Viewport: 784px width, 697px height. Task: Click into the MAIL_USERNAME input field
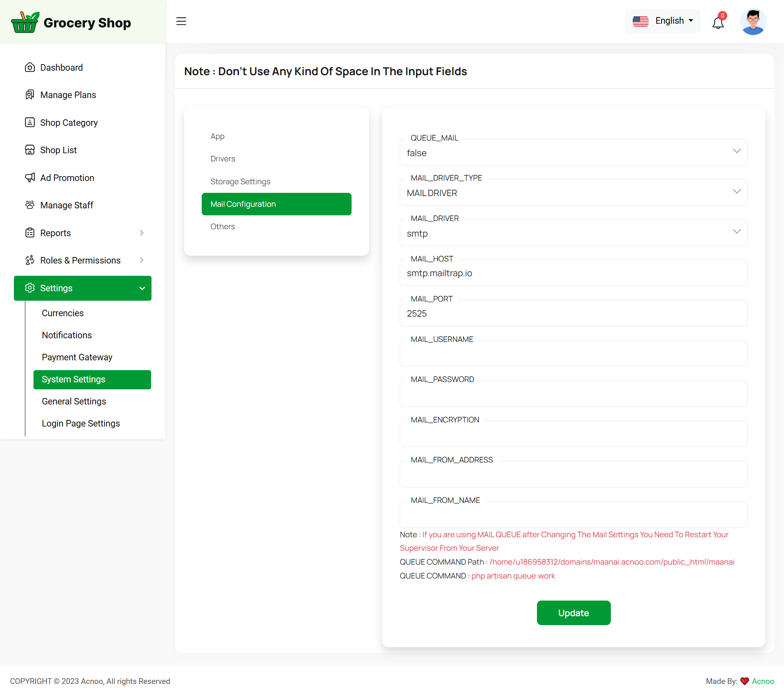click(x=573, y=354)
